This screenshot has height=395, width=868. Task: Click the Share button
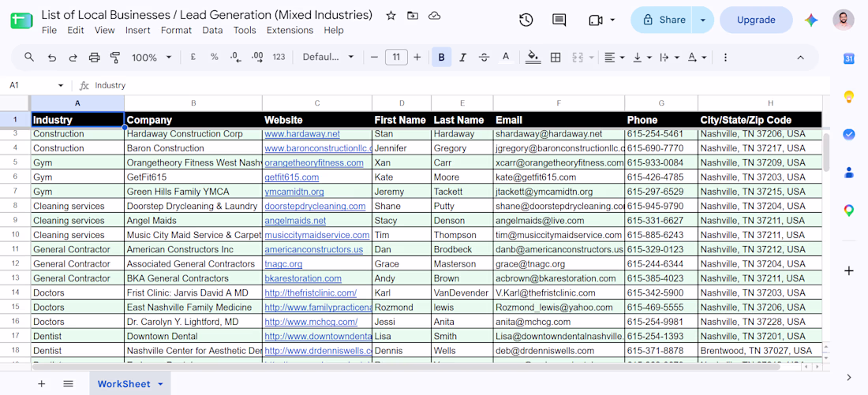click(x=663, y=20)
